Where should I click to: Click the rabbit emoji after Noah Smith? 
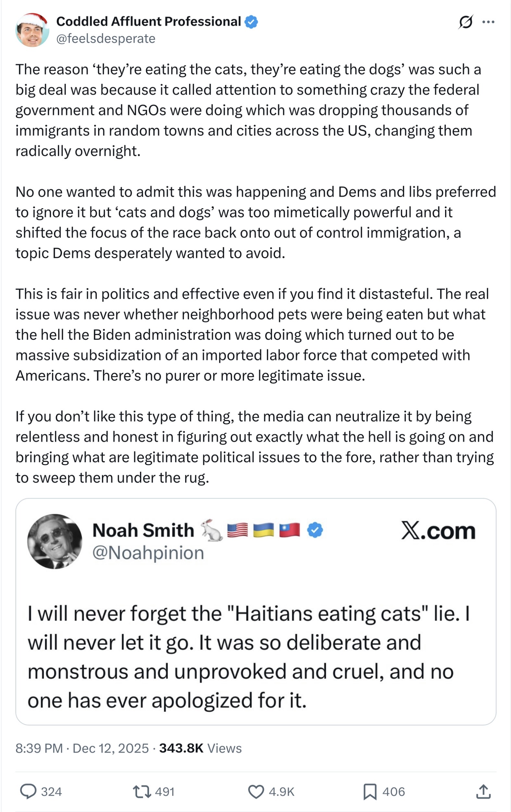click(212, 530)
